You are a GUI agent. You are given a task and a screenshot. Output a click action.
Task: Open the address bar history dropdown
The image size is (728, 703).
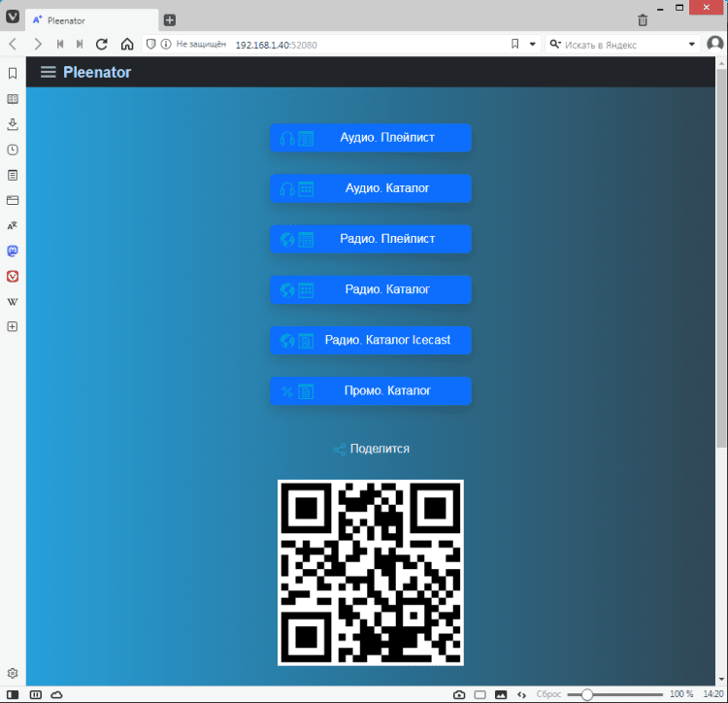click(x=533, y=44)
